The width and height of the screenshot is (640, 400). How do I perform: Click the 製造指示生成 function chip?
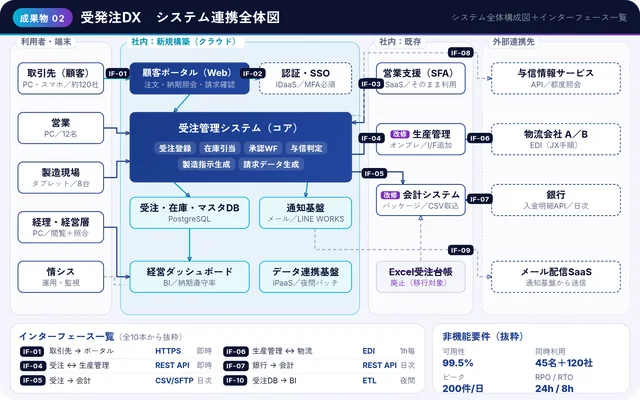pos(206,164)
